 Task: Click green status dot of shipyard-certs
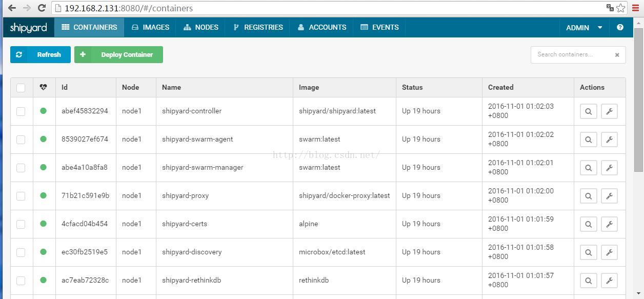coord(43,224)
